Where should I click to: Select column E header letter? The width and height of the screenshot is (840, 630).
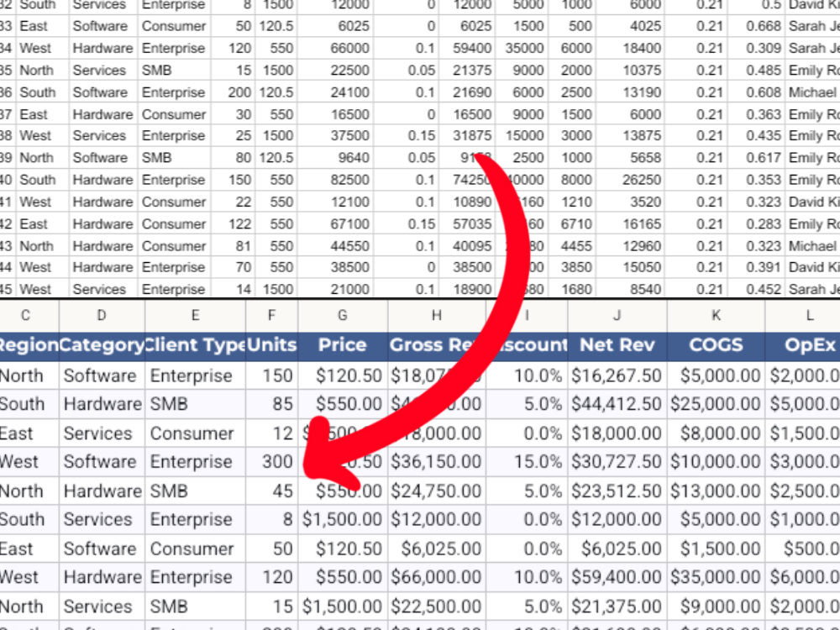[x=195, y=316]
